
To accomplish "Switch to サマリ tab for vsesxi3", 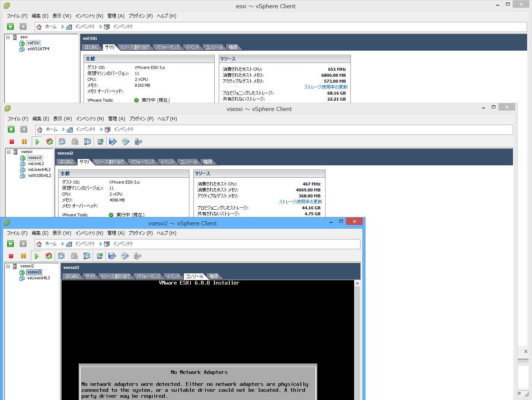I will [x=90, y=276].
